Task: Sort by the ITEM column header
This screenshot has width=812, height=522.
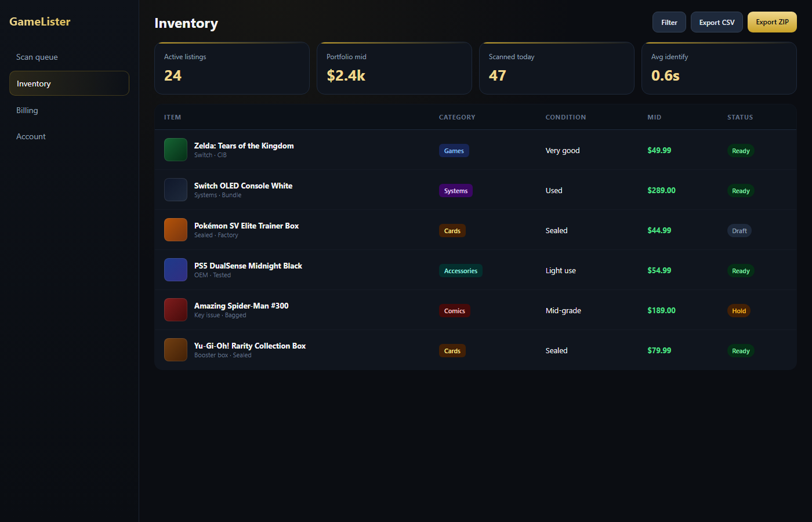Action: tap(173, 117)
